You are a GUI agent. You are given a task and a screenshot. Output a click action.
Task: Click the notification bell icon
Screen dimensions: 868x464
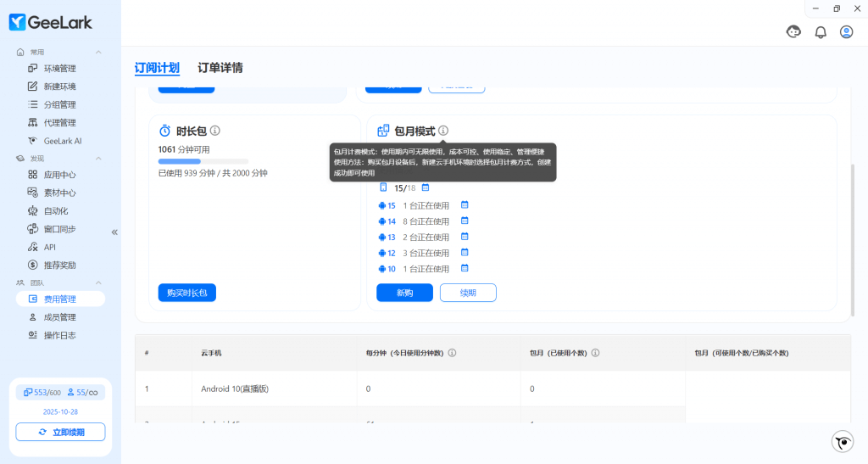coord(820,32)
